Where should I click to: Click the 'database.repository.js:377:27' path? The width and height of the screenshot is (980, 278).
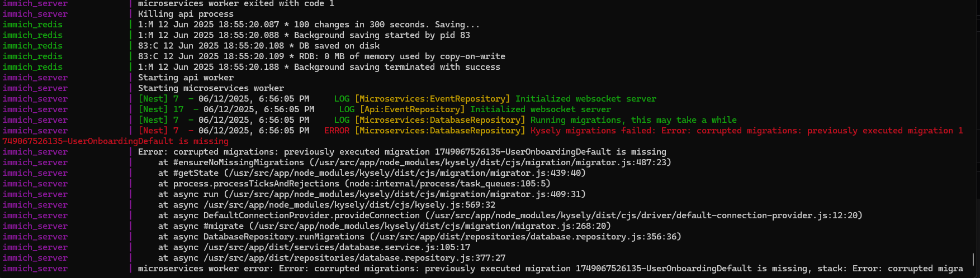click(354, 258)
